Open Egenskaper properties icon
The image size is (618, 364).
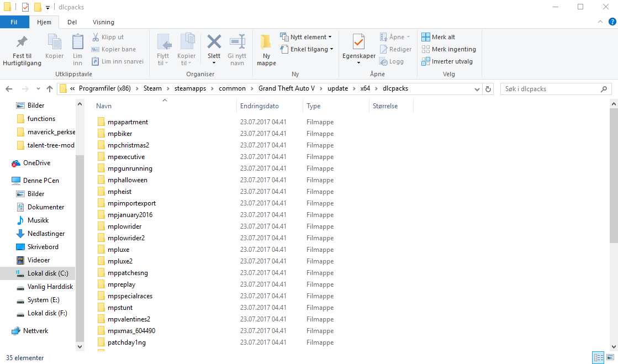click(x=358, y=42)
